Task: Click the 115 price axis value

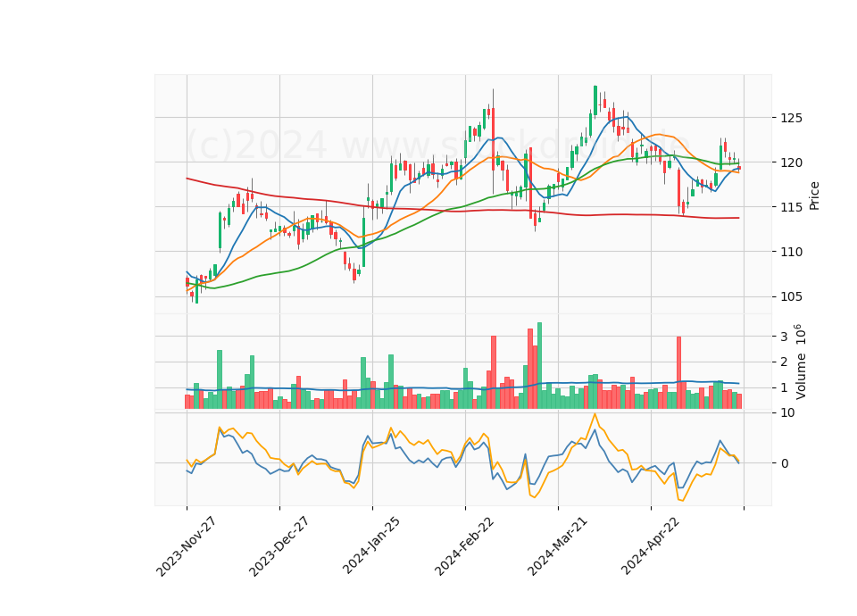Action: [x=792, y=207]
